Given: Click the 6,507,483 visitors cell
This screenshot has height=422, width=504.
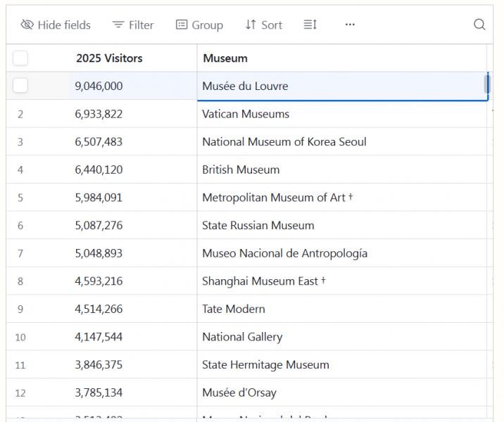Looking at the screenshot, I should 99,141.
